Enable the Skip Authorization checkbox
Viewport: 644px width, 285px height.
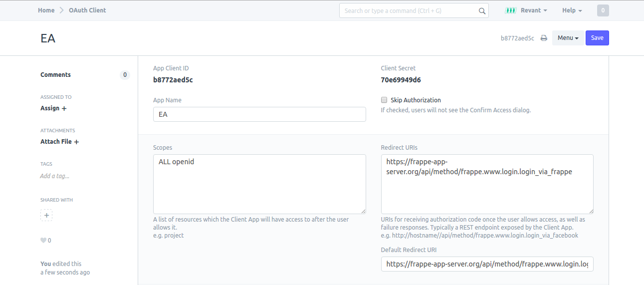384,100
